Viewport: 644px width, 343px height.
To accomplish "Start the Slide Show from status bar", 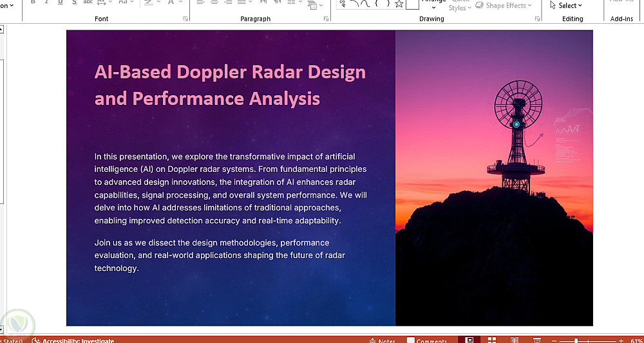I will [x=536, y=340].
